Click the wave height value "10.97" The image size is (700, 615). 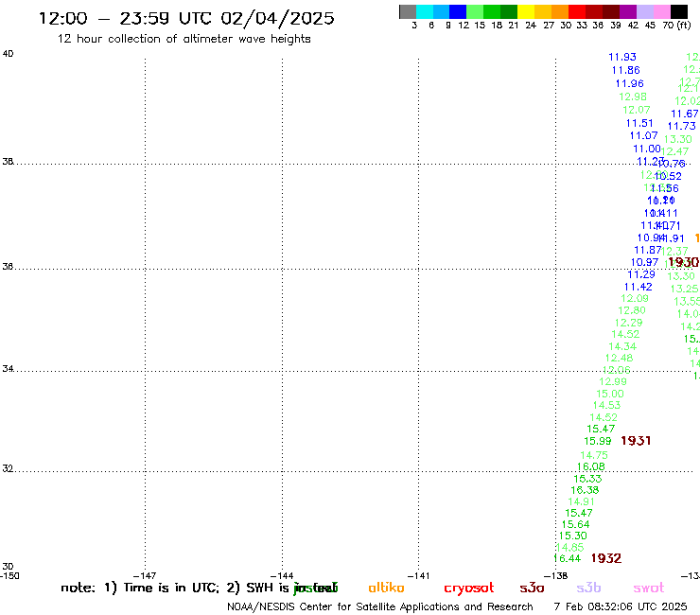click(644, 263)
